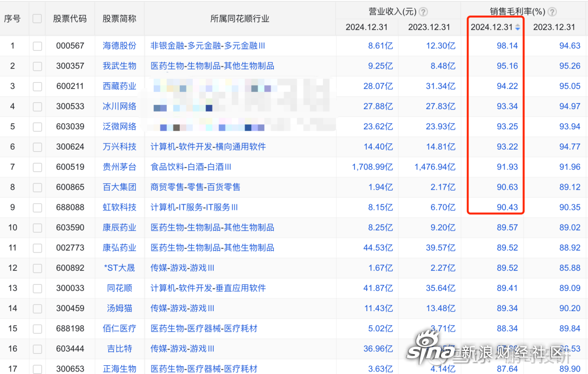
Task: Click 2023.12.31 revenue column header
Action: 429,27
